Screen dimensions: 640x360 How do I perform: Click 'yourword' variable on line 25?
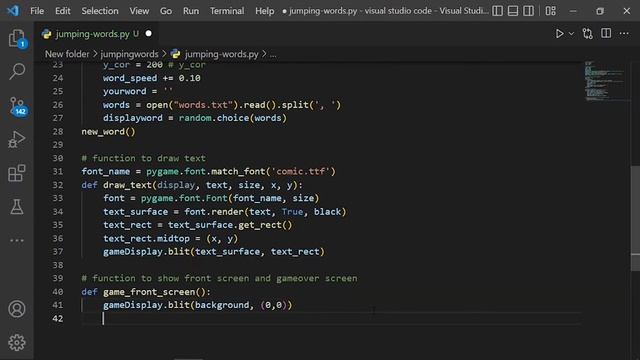(124, 91)
